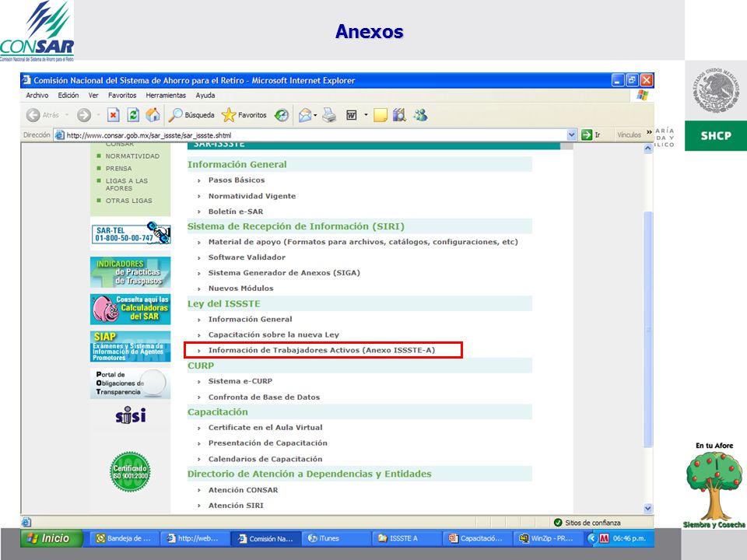The image size is (747, 560).
Task: Open the Favoritos menu
Action: click(x=122, y=95)
